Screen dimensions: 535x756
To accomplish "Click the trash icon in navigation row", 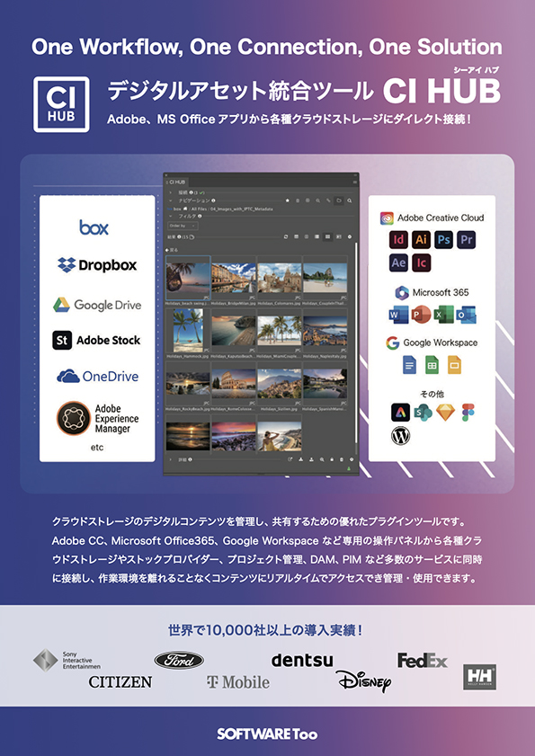I will click(x=298, y=200).
